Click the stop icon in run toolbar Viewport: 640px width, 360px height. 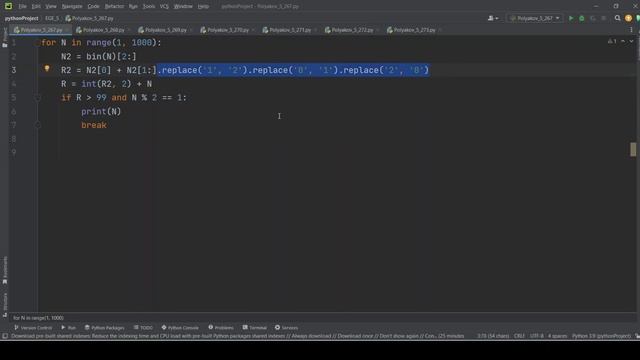(604, 18)
